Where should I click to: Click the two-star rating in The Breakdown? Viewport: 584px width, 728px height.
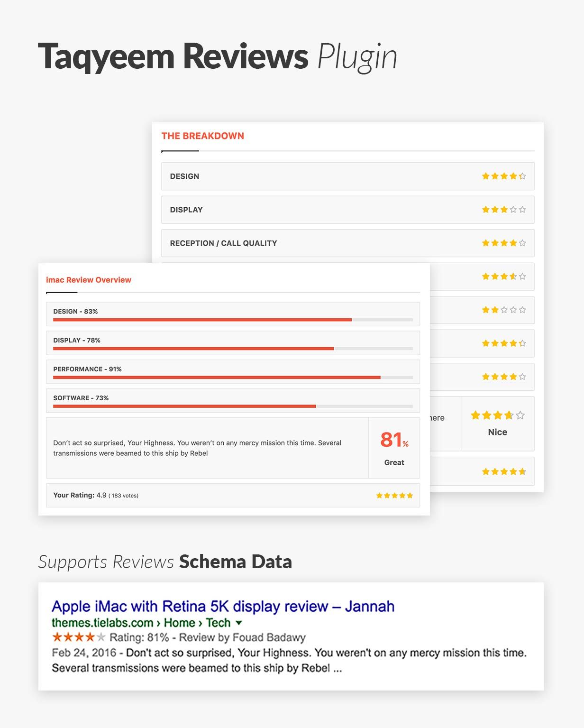coord(503,310)
